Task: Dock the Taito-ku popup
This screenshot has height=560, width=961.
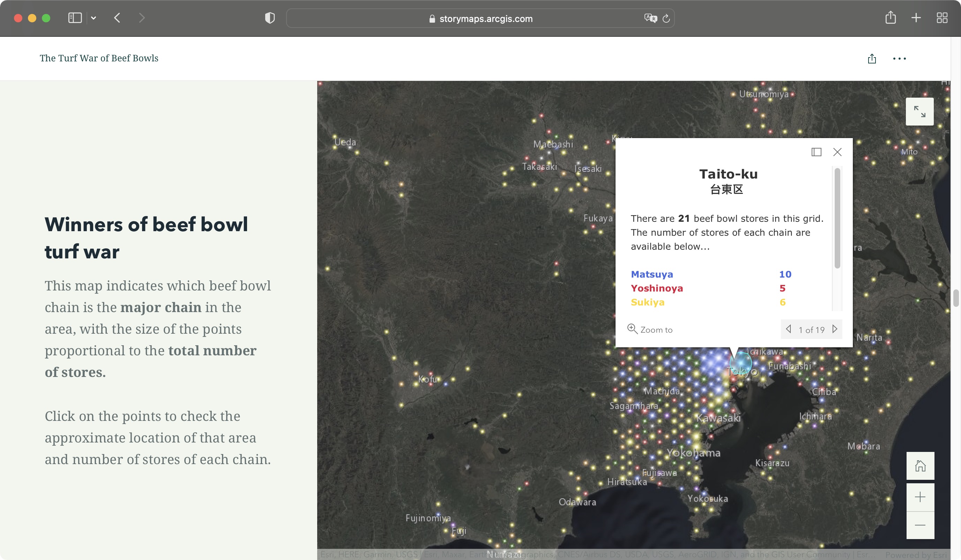Action: [x=816, y=152]
